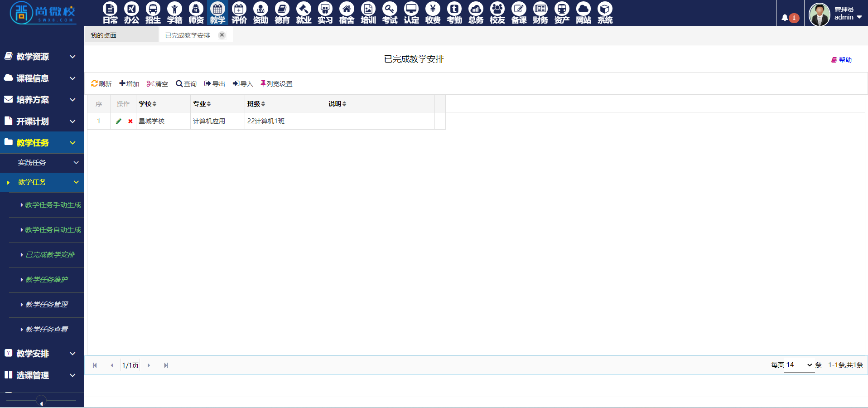
Task: Open 教学任务管理 menu item
Action: click(x=46, y=305)
